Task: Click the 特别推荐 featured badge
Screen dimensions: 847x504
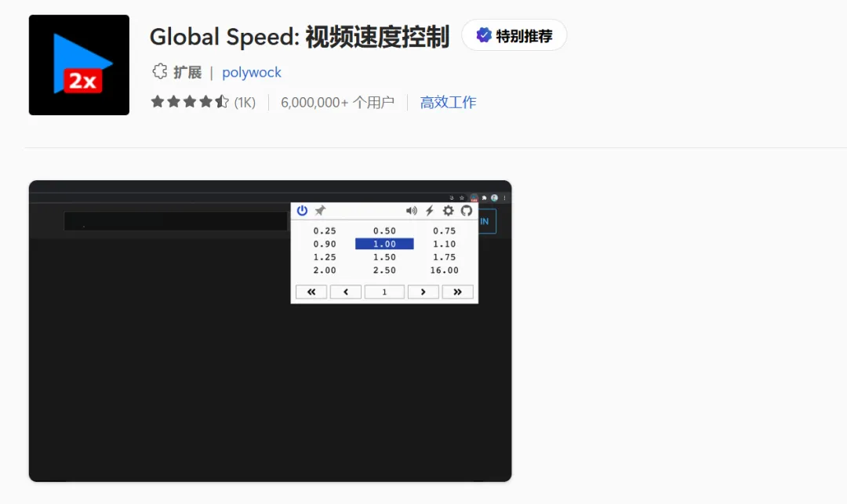Action: pos(514,35)
